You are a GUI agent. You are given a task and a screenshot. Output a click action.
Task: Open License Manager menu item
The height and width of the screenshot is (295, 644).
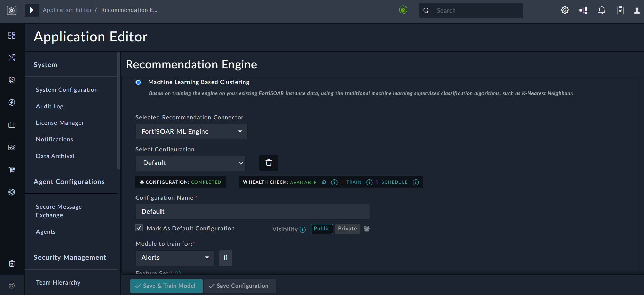point(60,123)
